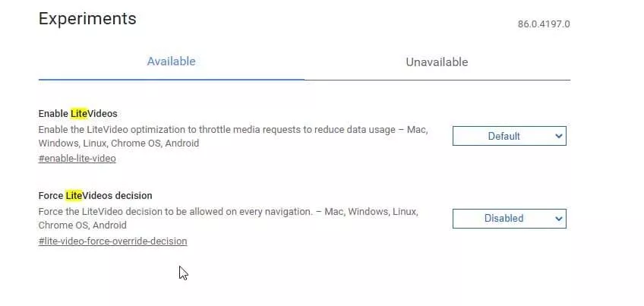644x306 pixels.
Task: Switch to the Unavailable tab
Action: (x=437, y=62)
